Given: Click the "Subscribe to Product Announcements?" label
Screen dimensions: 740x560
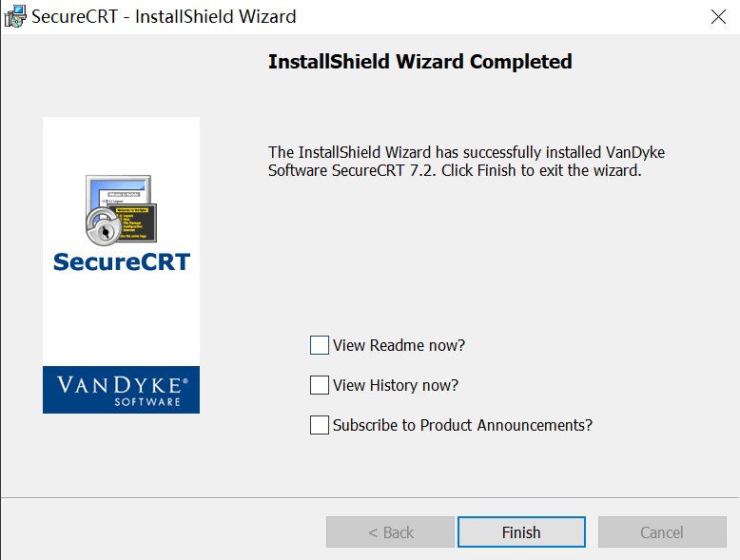Looking at the screenshot, I should pyautogui.click(x=462, y=425).
